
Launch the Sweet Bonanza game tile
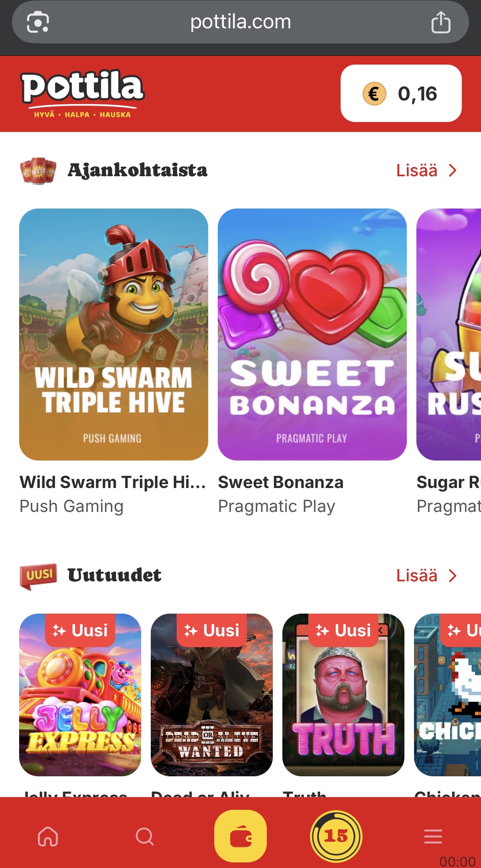pyautogui.click(x=312, y=335)
